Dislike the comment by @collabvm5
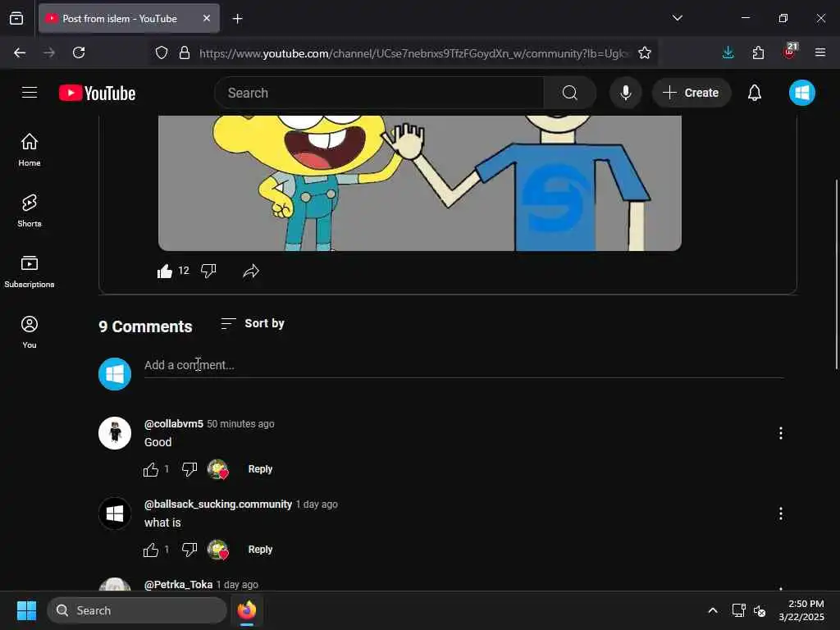 coord(189,469)
